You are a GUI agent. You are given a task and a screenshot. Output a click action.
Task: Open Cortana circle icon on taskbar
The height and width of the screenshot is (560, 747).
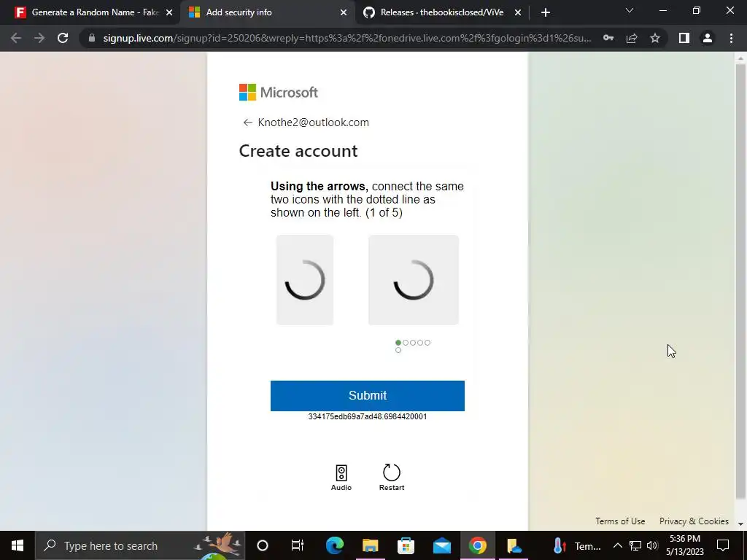(x=263, y=545)
